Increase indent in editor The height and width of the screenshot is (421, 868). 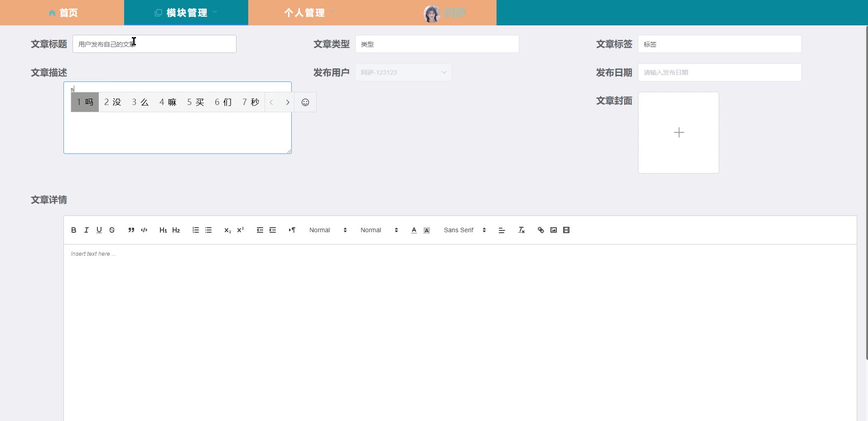(273, 230)
